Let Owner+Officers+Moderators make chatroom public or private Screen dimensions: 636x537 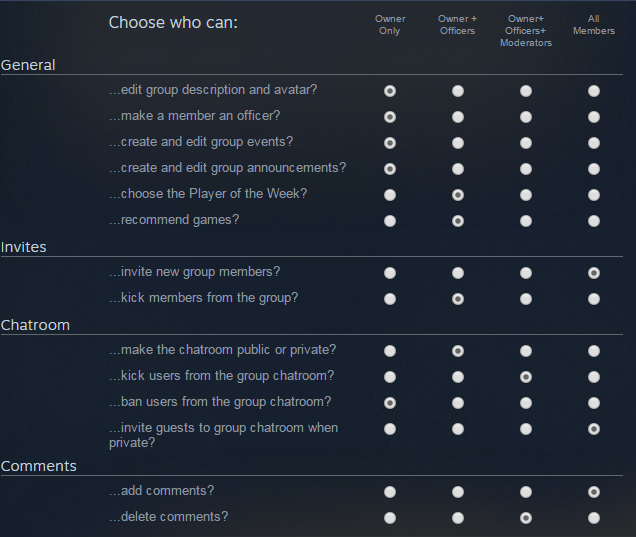(x=526, y=351)
